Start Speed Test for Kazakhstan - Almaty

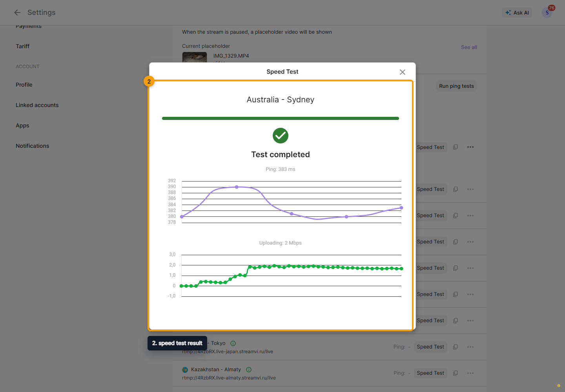[x=430, y=373]
